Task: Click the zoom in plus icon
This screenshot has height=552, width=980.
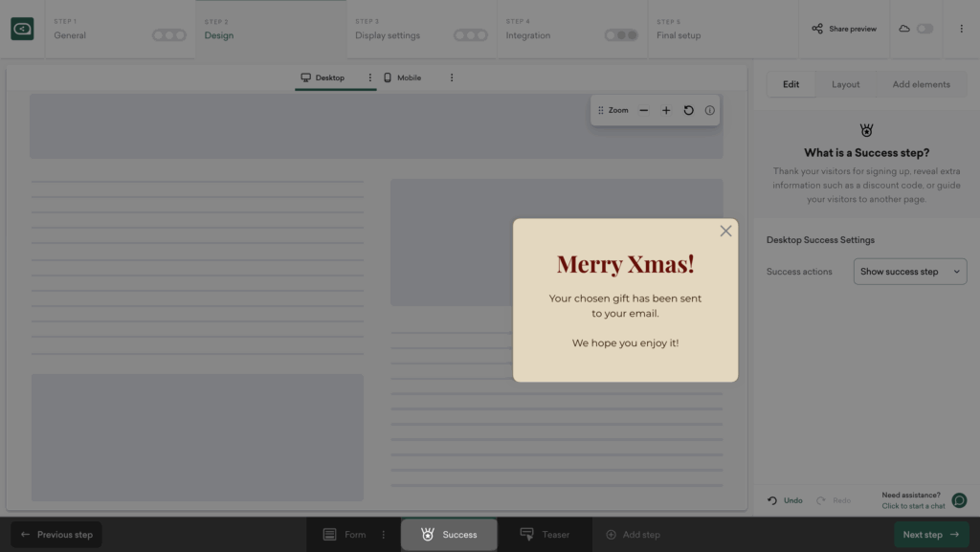Action: tap(666, 111)
